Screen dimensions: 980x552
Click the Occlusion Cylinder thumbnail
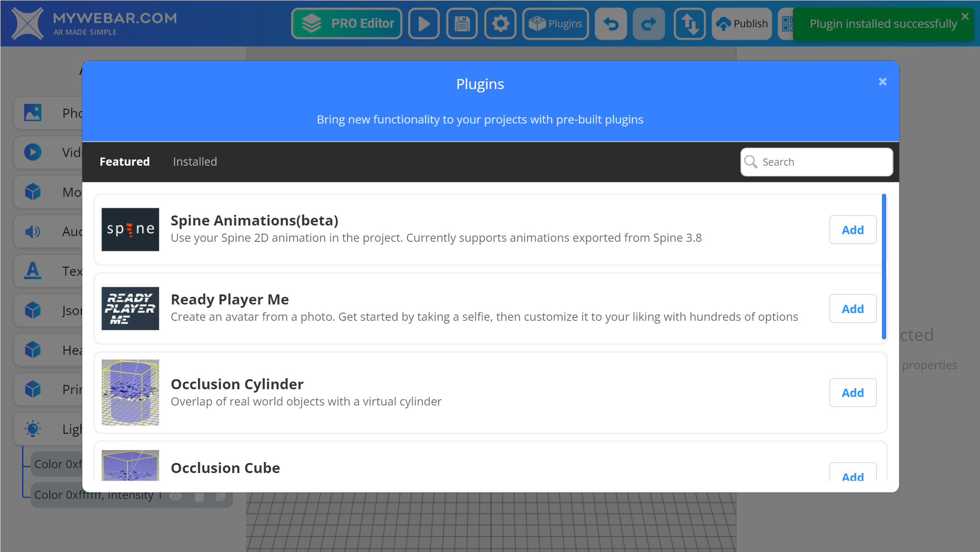pyautogui.click(x=130, y=393)
